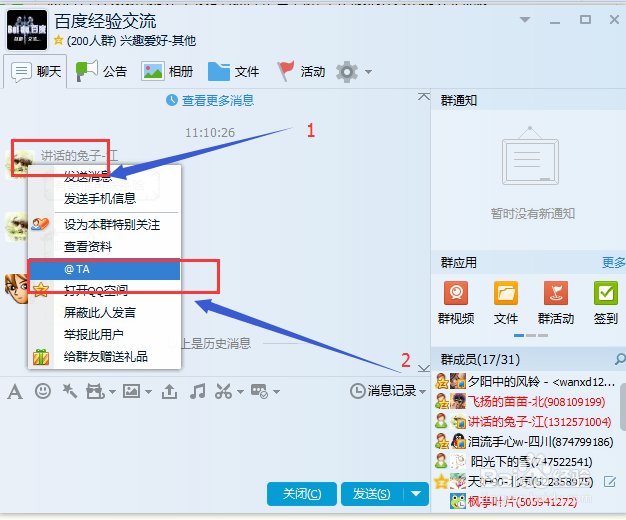The image size is (626, 520).
Task: Click the chat bubble more-tools icon
Action: (260, 391)
